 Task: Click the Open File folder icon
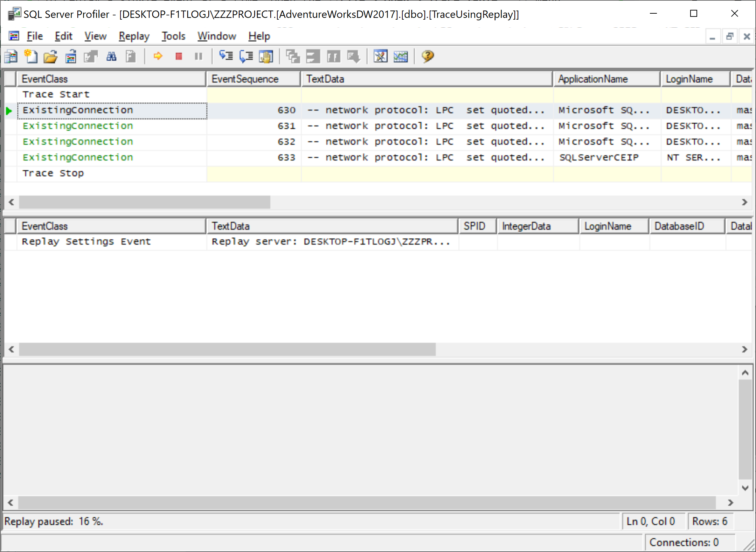pos(51,56)
